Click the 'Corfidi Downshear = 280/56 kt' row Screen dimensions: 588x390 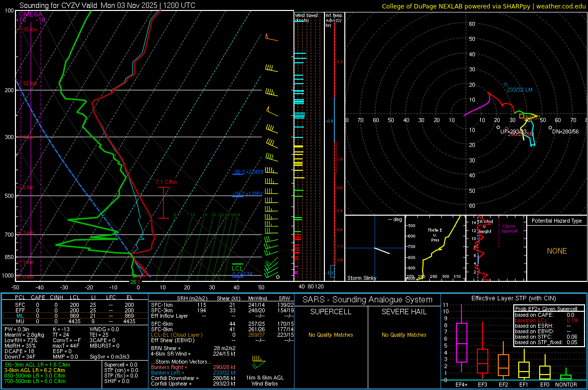[193, 378]
